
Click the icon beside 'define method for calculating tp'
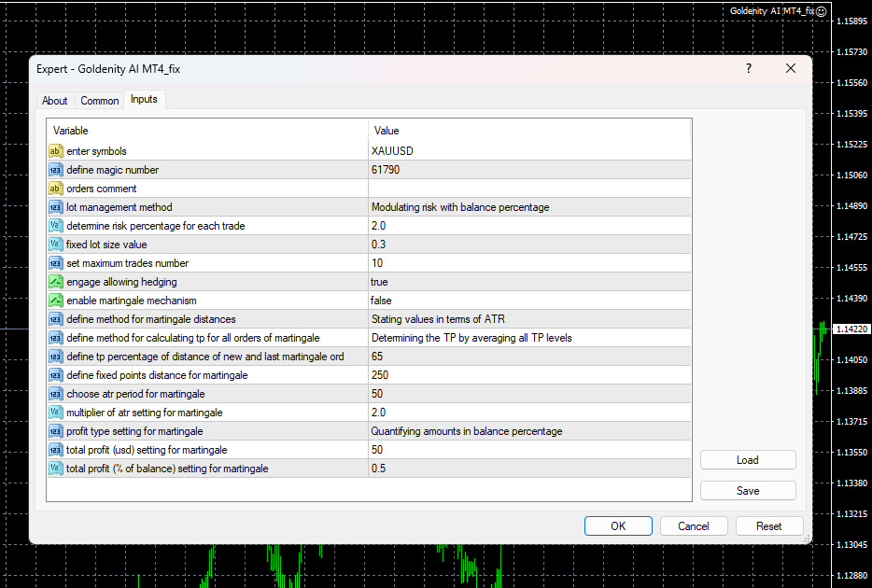click(56, 338)
